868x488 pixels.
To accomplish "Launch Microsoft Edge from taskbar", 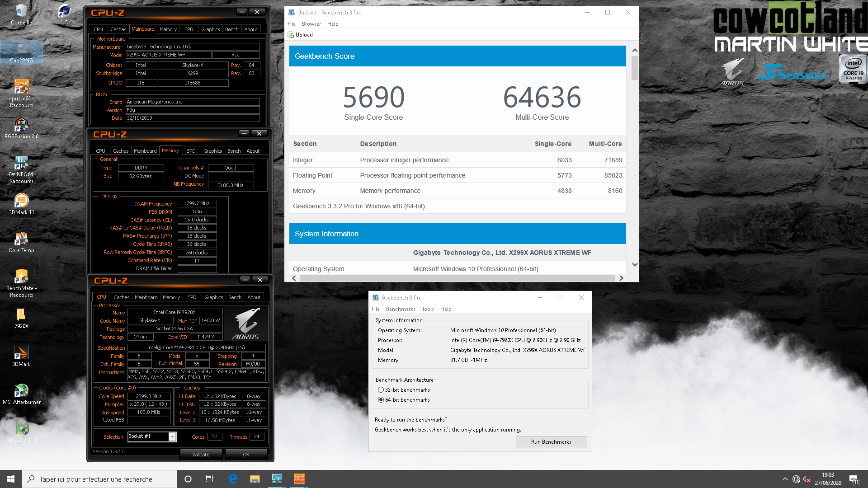I will [233, 479].
